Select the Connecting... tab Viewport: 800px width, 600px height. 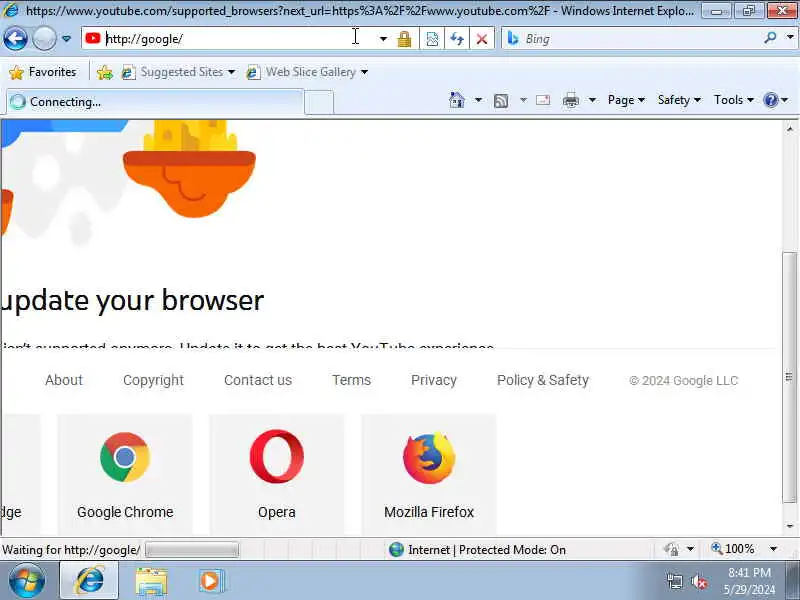[x=155, y=102]
